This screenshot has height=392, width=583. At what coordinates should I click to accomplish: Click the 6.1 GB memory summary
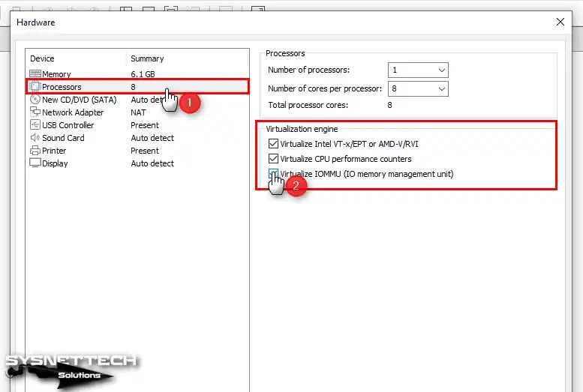click(143, 74)
